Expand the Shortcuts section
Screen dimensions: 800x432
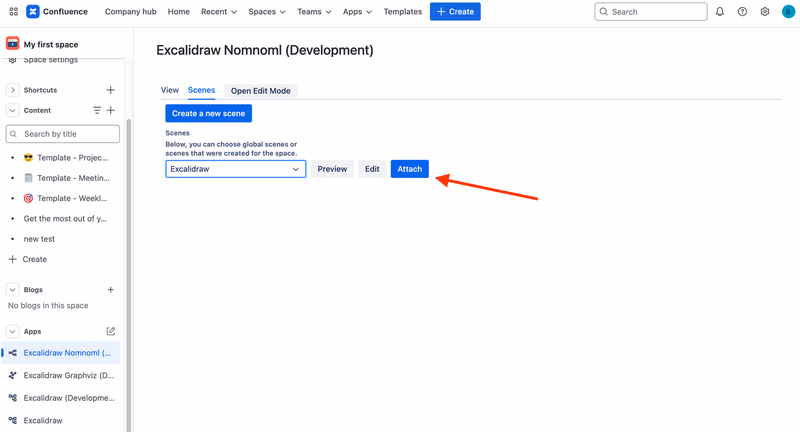click(x=12, y=90)
